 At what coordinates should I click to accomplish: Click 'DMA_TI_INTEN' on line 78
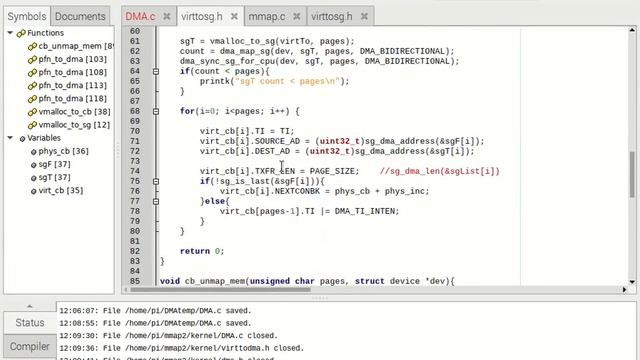pos(364,211)
